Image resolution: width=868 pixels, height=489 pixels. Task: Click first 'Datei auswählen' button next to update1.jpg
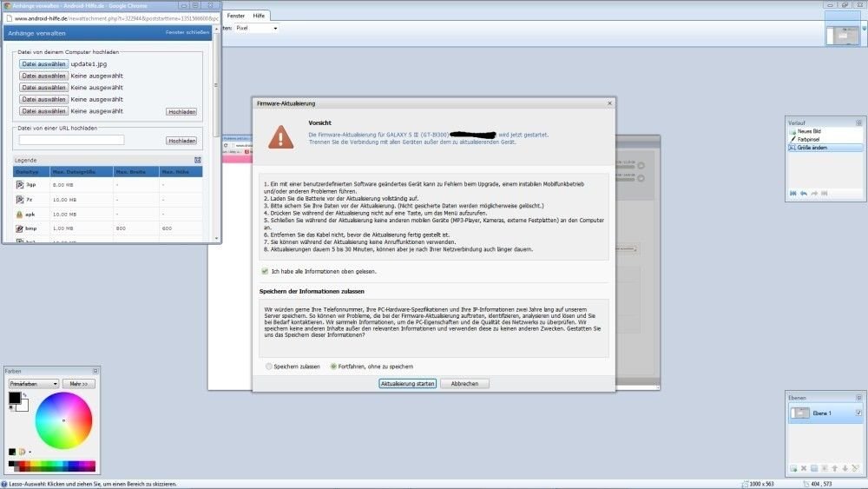43,64
